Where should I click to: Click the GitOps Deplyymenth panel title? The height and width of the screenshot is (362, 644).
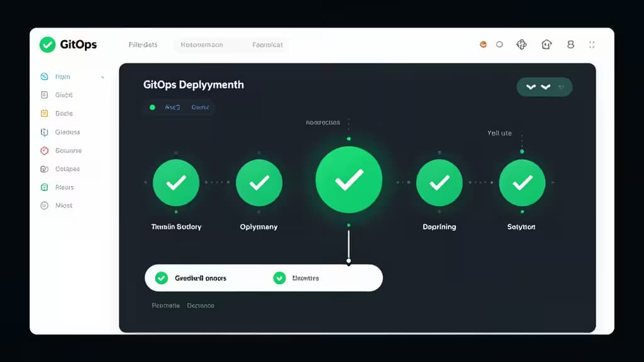point(194,85)
